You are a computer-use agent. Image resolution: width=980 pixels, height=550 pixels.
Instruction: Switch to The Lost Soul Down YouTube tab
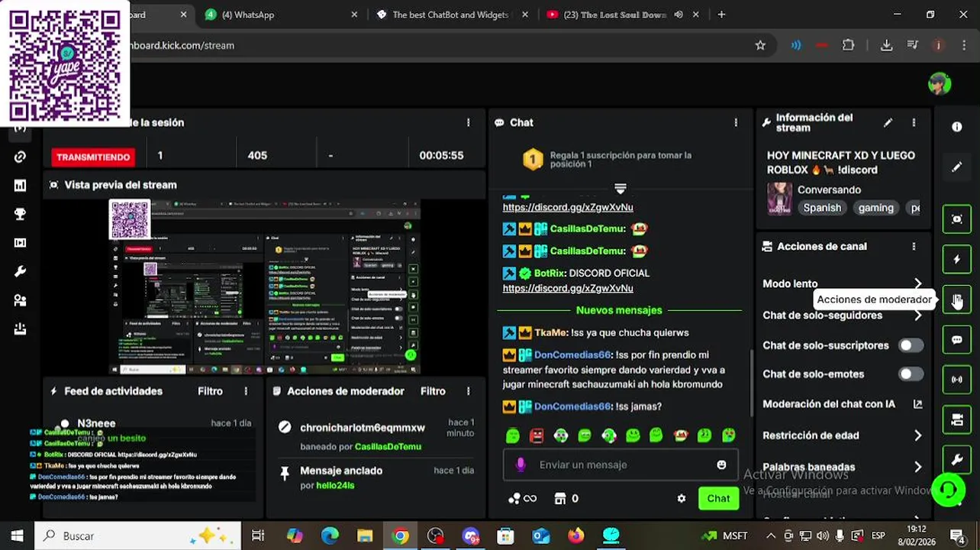click(621, 15)
